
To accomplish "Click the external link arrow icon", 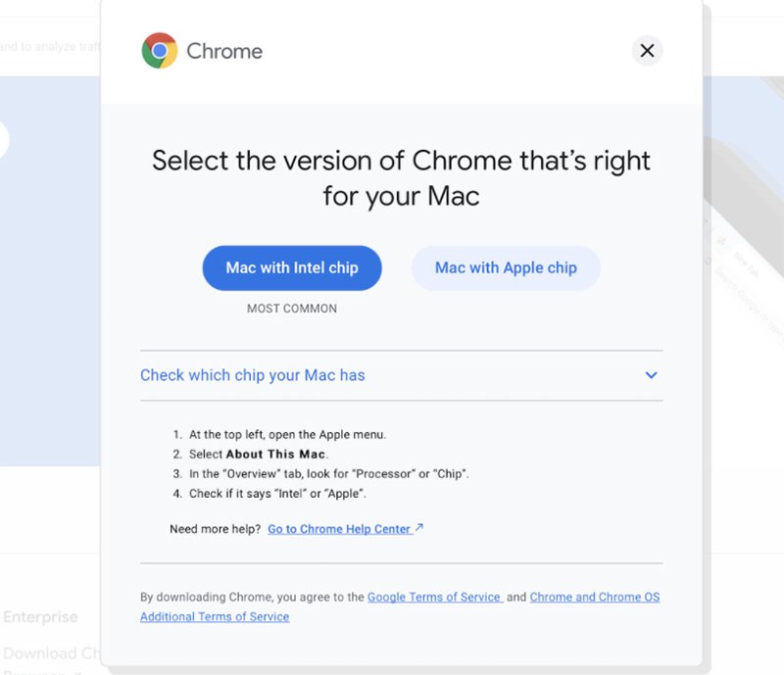I will point(419,528).
